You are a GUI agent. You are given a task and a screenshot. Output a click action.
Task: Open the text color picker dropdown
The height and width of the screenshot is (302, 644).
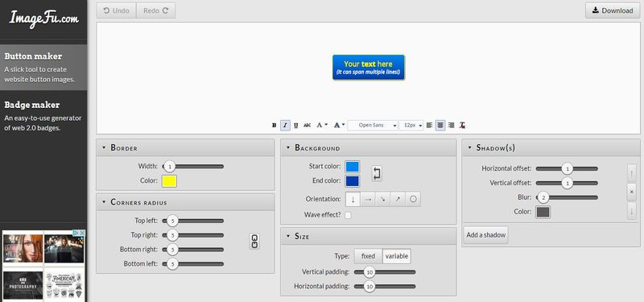tap(321, 126)
